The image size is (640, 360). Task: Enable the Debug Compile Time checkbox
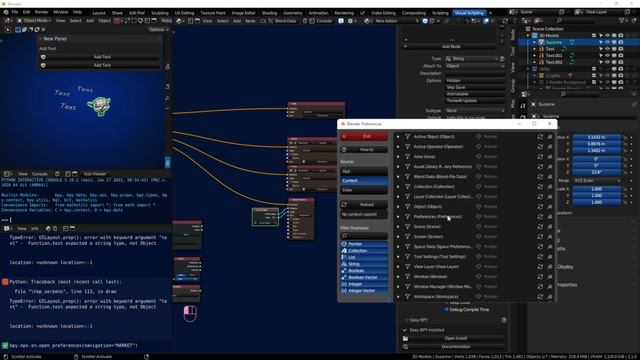[x=447, y=310]
